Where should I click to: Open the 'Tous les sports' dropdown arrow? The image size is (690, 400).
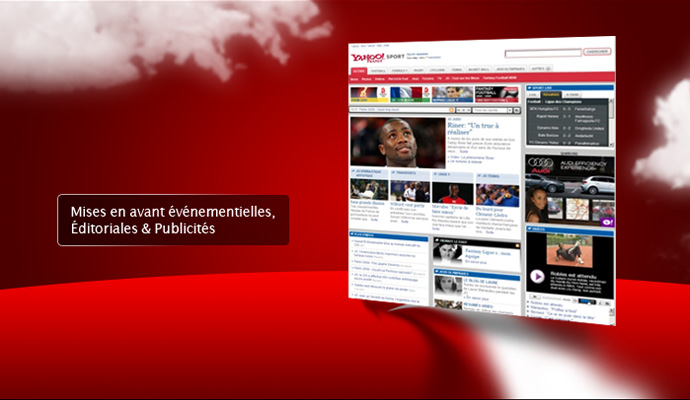point(510,110)
